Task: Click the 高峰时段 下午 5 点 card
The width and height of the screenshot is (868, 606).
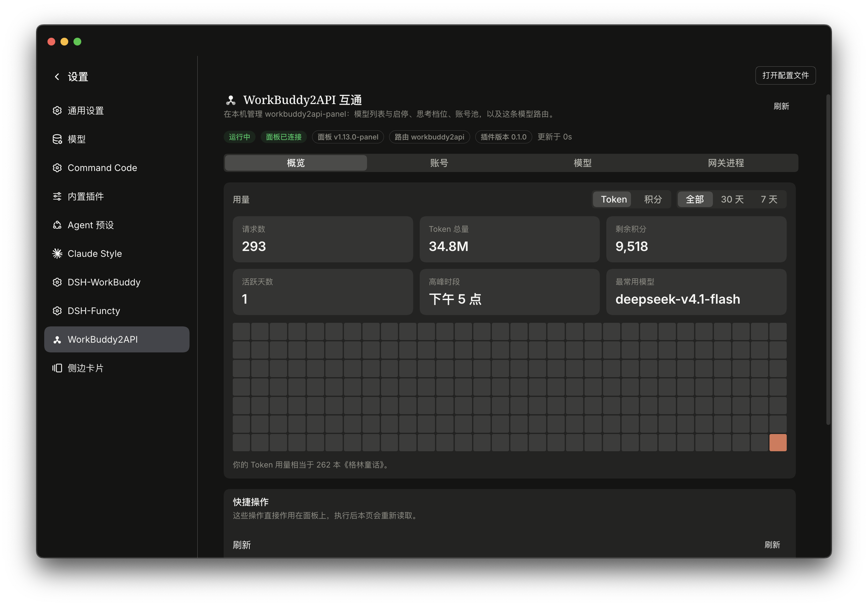Action: click(x=509, y=292)
